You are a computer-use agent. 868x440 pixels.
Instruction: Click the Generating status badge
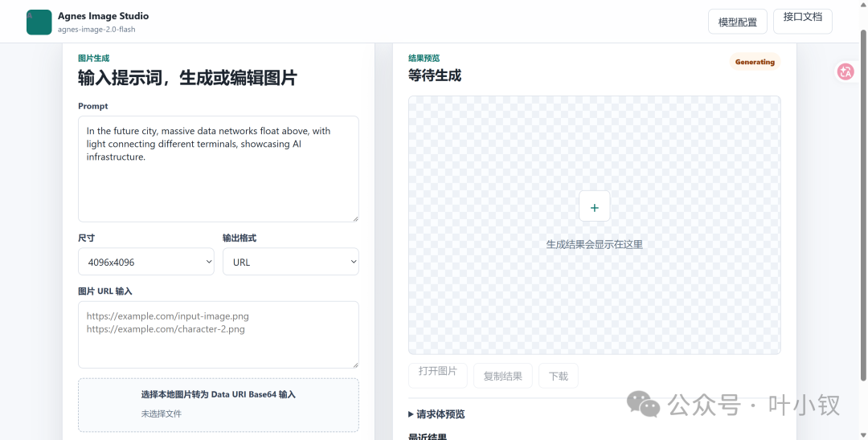coord(755,62)
